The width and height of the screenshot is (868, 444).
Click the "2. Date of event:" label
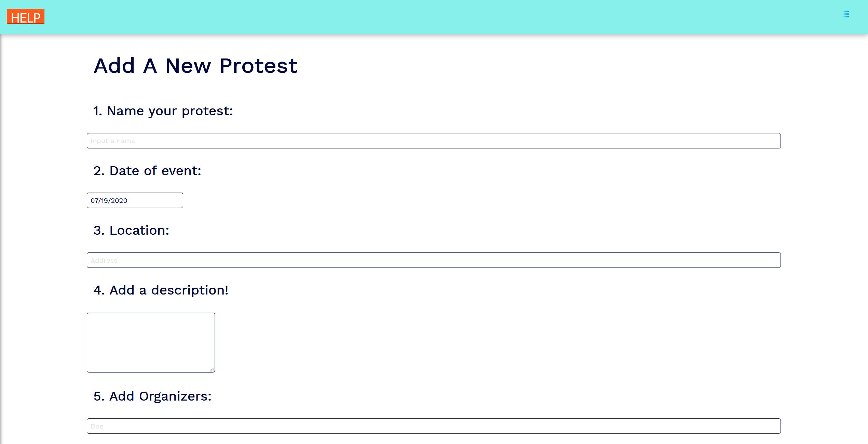point(147,171)
